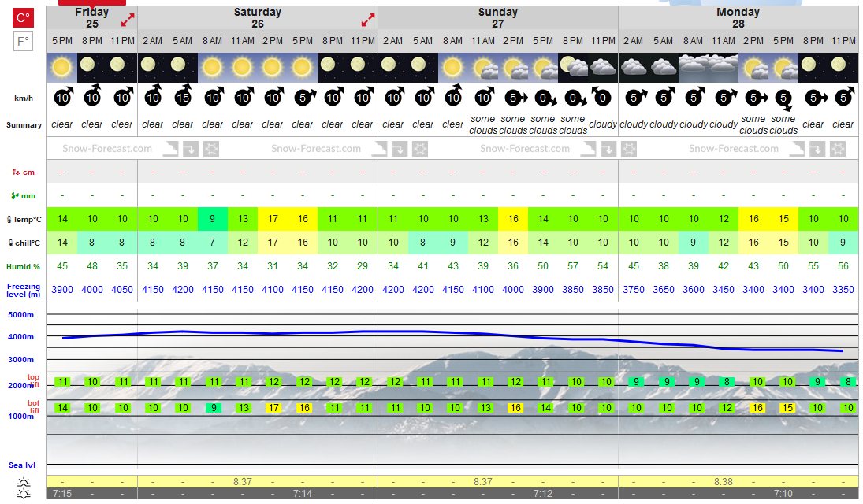Click the sunset time 7:12
Image resolution: width=863 pixels, height=504 pixels.
pyautogui.click(x=543, y=494)
